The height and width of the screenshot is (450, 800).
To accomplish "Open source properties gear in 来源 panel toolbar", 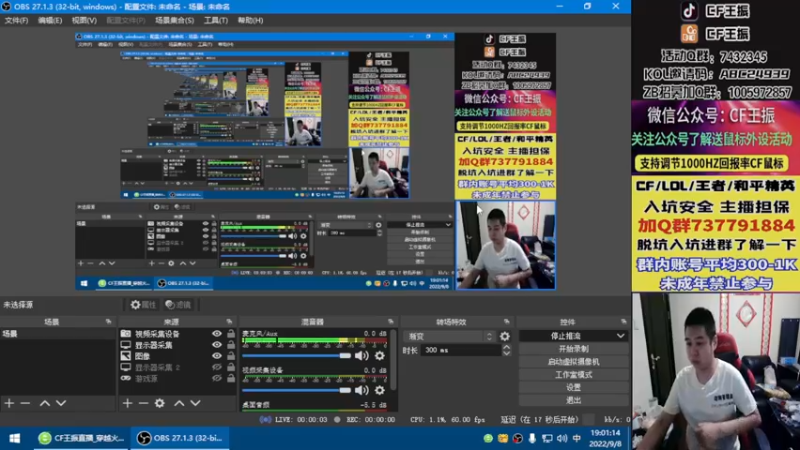I will pyautogui.click(x=160, y=403).
